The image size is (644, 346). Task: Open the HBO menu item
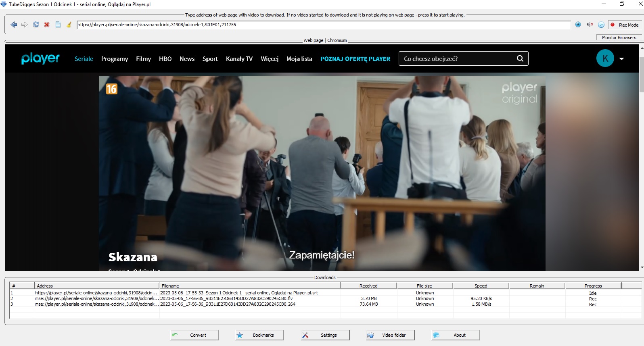(165, 59)
